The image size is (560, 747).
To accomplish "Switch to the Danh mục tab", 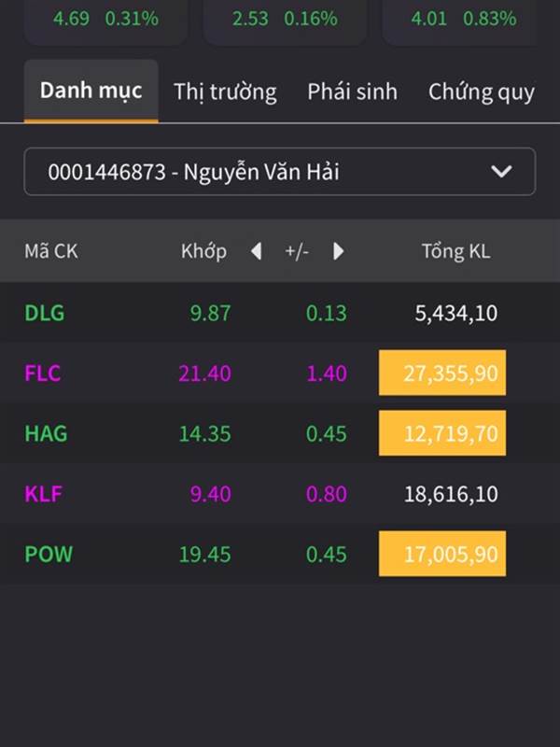I will click(x=91, y=91).
